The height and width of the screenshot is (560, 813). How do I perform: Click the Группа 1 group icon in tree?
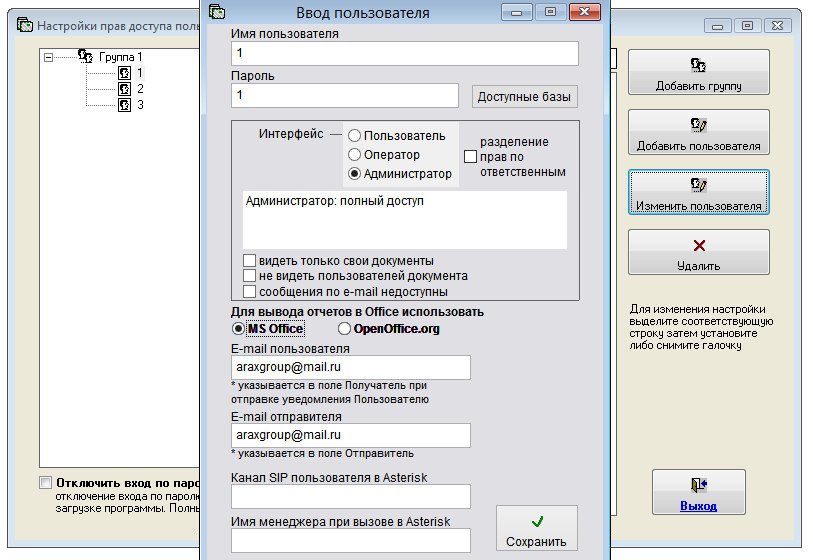(85, 56)
